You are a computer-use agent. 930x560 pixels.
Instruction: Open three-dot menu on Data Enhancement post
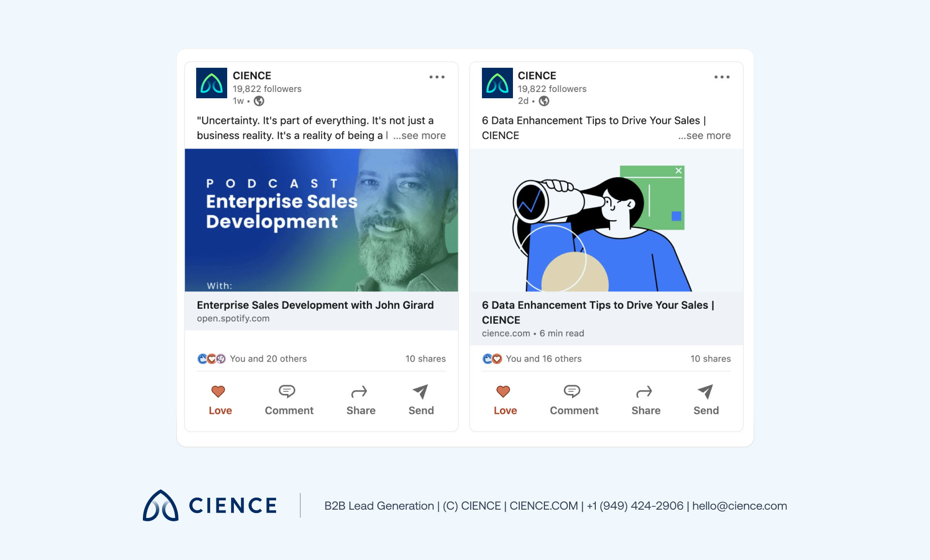click(722, 77)
